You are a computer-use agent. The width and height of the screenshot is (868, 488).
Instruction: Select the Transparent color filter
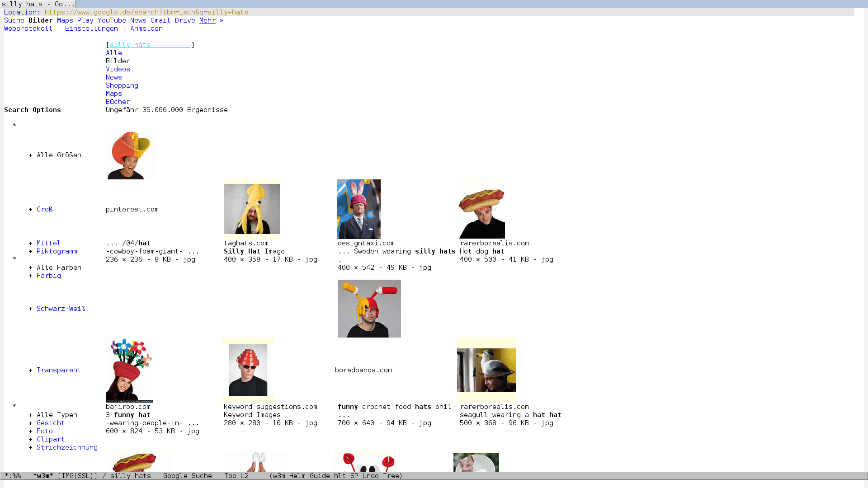[x=58, y=370]
